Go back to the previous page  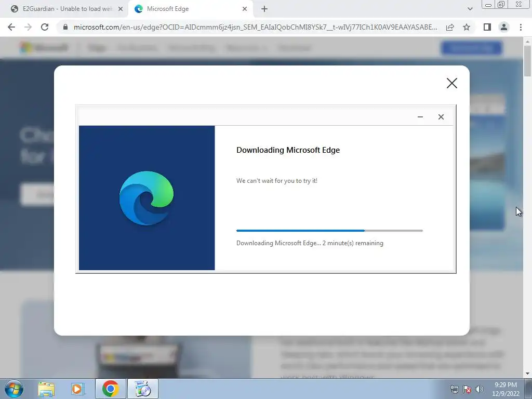coord(11,27)
